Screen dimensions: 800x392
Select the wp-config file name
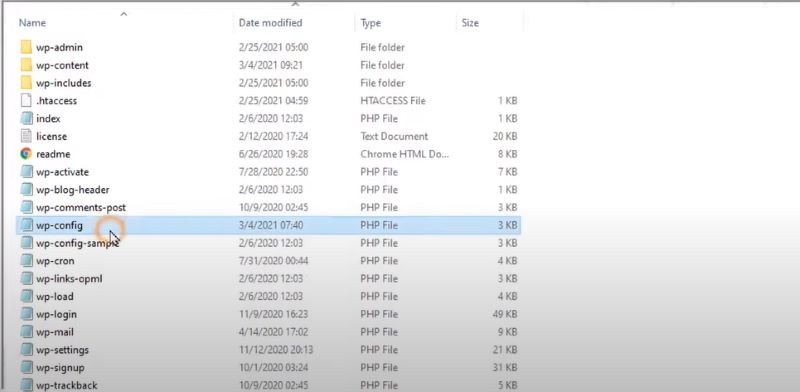tap(59, 225)
